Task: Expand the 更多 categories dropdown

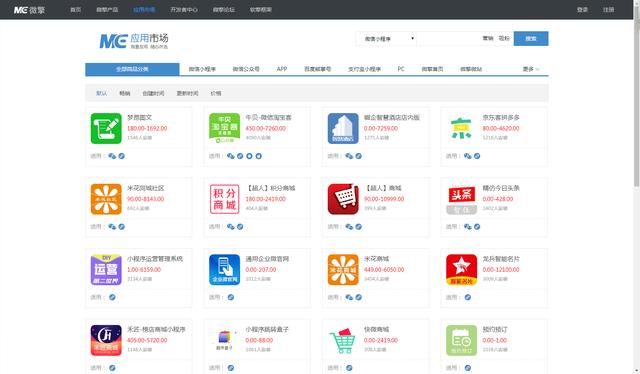Action: coord(531,69)
